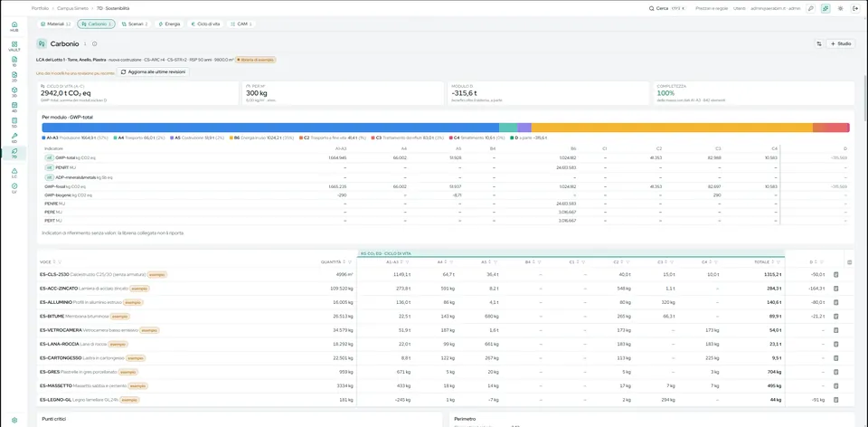Select the 7D sustainability sidebar icon
Viewport: 868px width, 427px height.
click(x=14, y=152)
